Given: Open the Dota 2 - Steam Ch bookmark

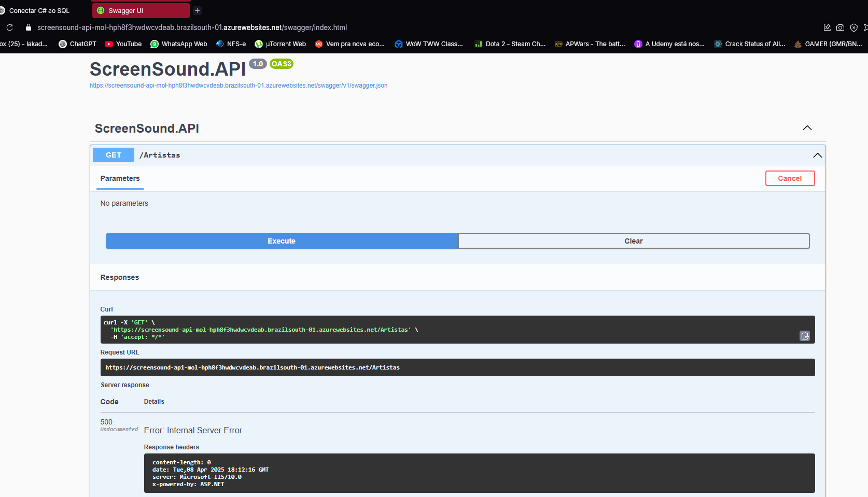Looking at the screenshot, I should [510, 44].
